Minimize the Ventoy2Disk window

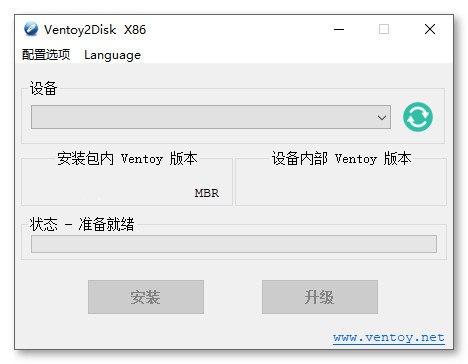[339, 29]
